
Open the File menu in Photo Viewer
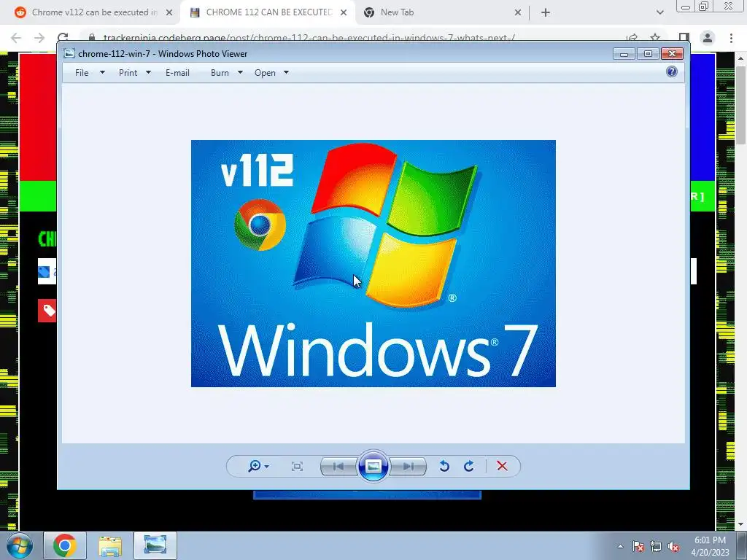coord(82,73)
